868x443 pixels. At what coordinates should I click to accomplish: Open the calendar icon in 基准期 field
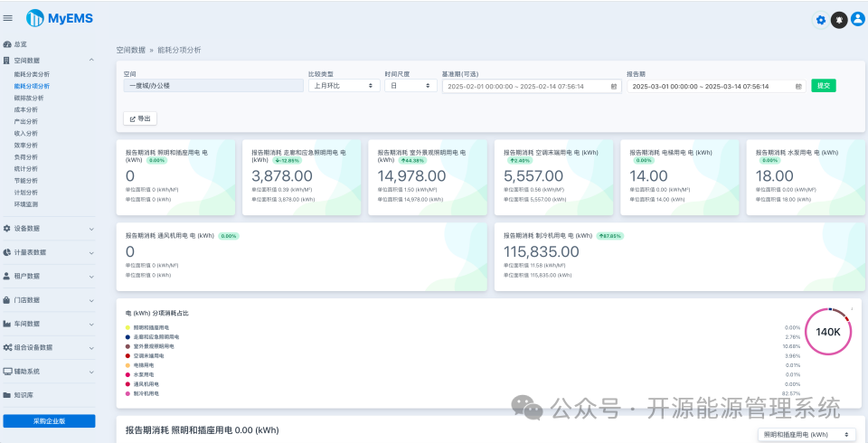[613, 87]
